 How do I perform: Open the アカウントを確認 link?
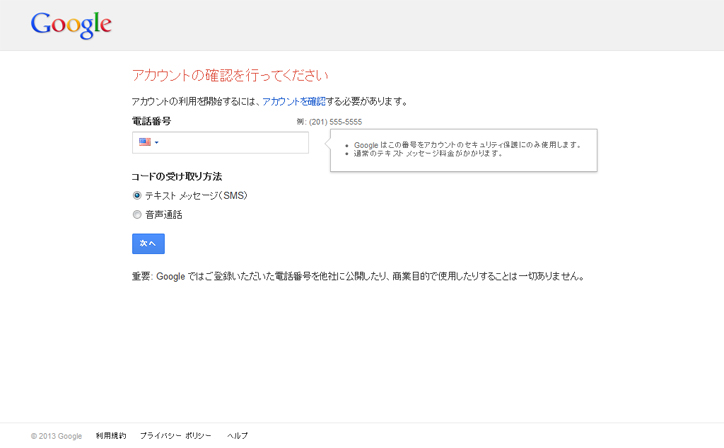point(294,102)
